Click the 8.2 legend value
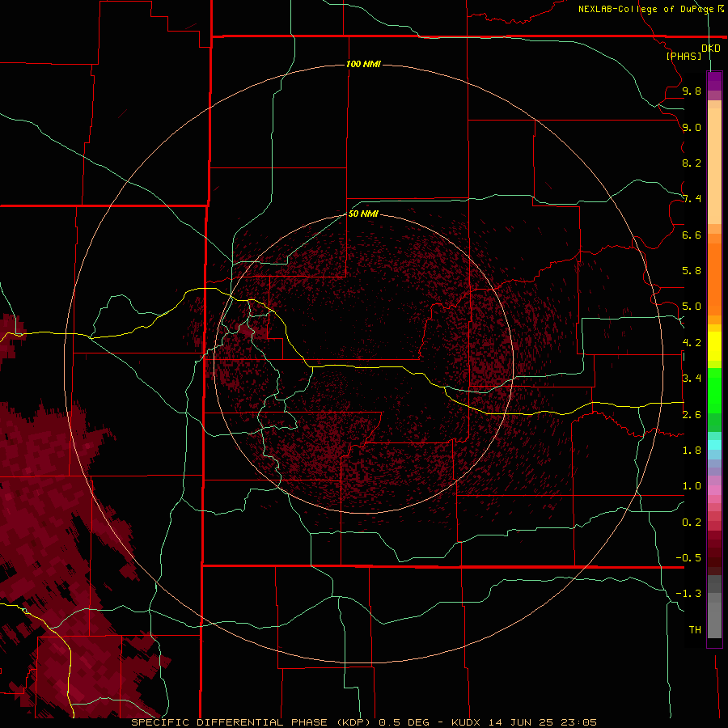Screen dimensions: 728x728 pos(692,163)
